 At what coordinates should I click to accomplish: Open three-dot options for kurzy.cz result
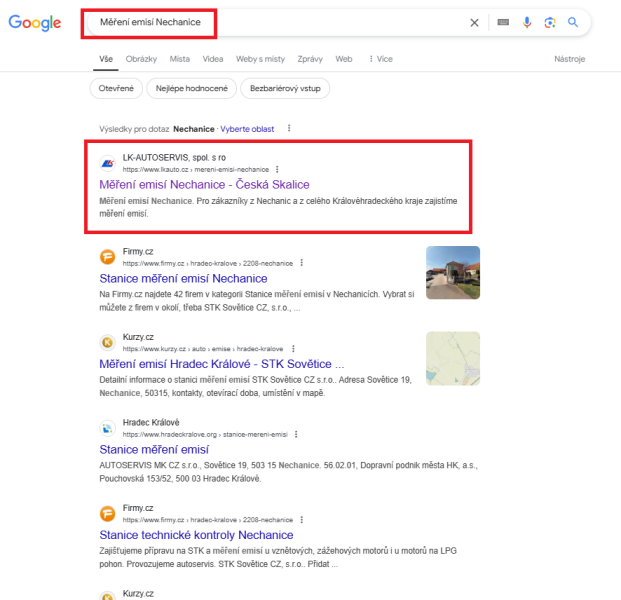click(x=293, y=349)
